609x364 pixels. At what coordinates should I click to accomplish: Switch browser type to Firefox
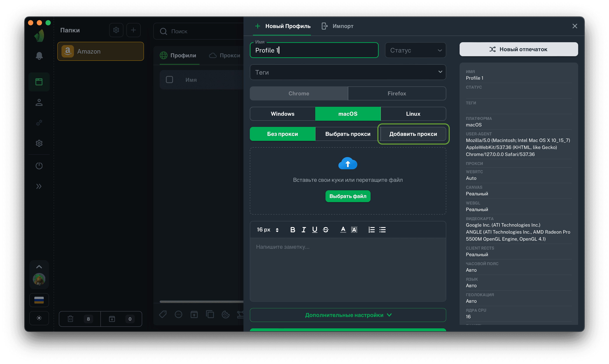coord(397,93)
